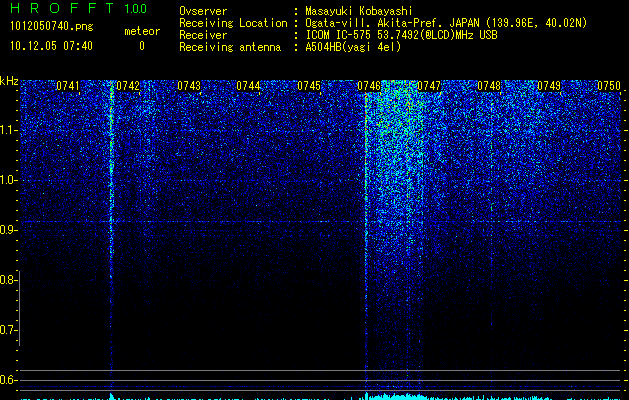
Task: Select observer name Masayuki Kobayashi
Action: point(359,11)
